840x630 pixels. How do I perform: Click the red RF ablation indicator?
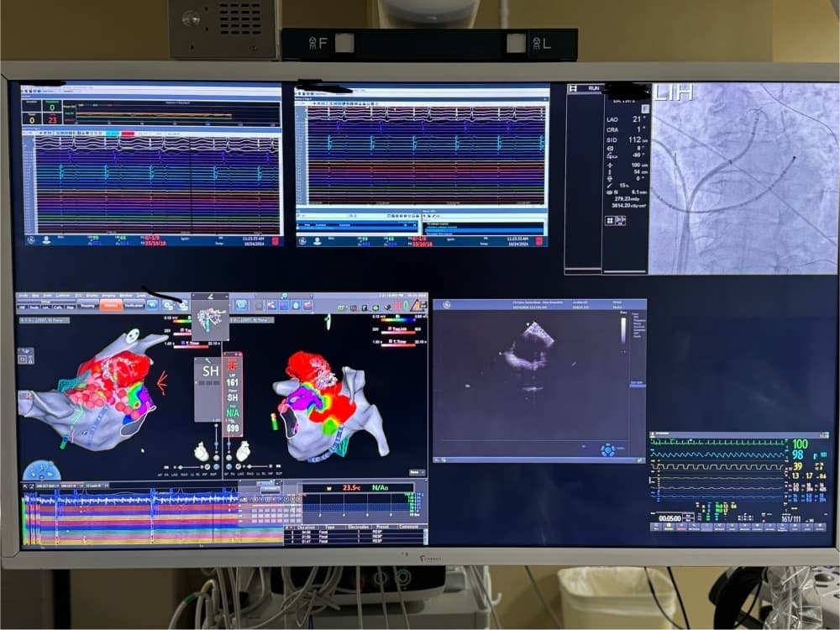tap(233, 366)
